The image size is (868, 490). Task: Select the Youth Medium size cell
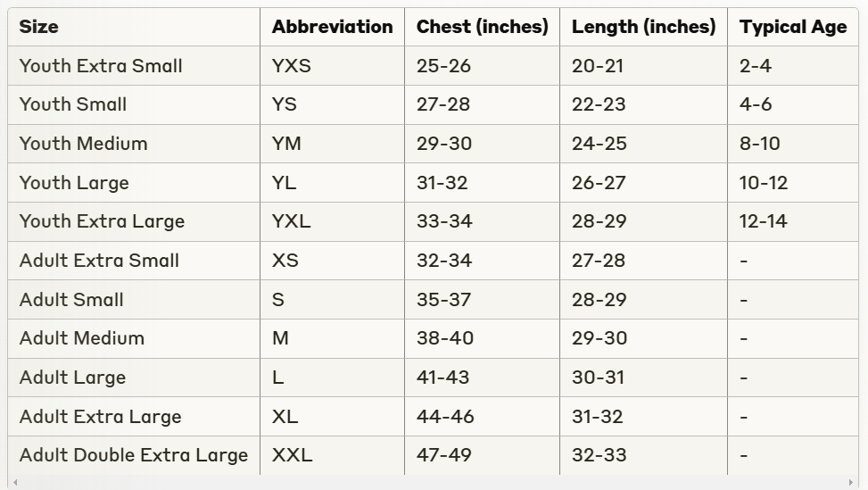(x=83, y=144)
